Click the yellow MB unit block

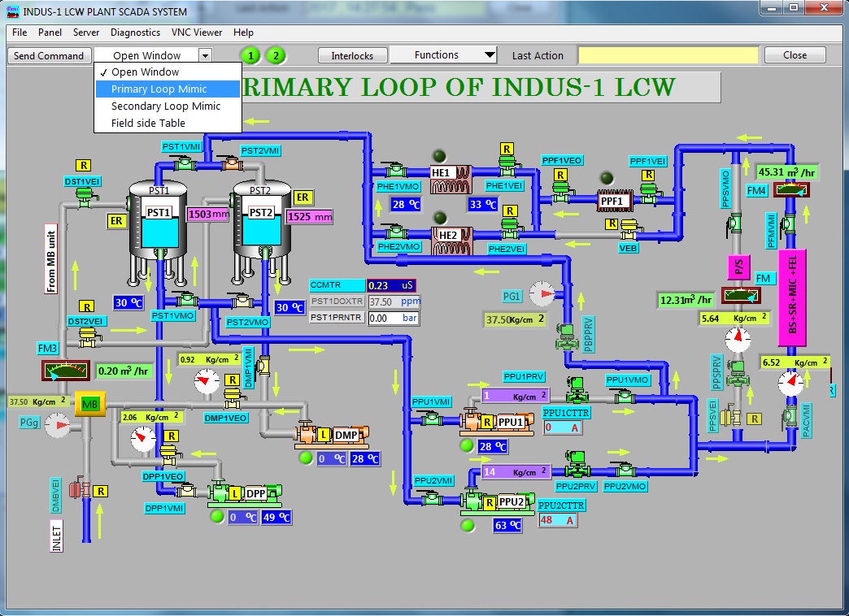tap(89, 404)
